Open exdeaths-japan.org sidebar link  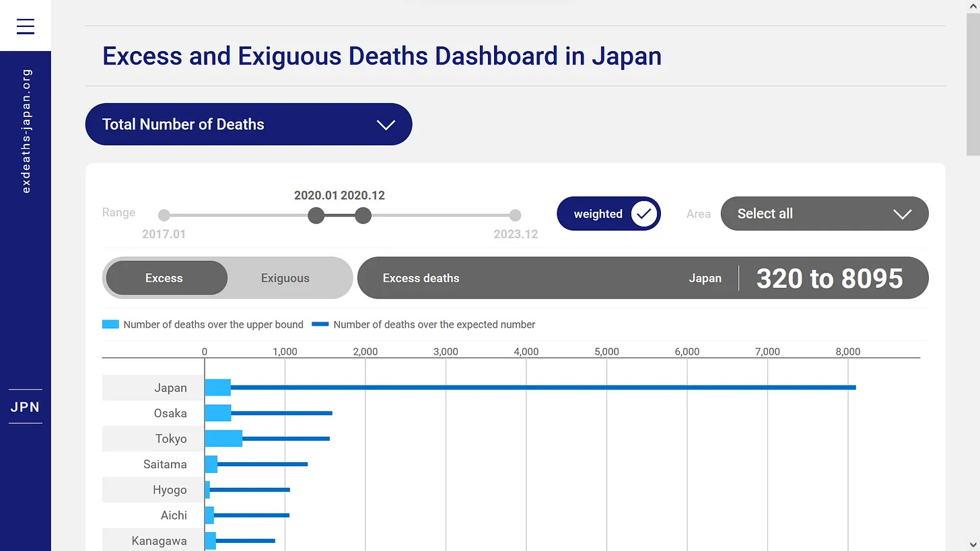pyautogui.click(x=26, y=131)
